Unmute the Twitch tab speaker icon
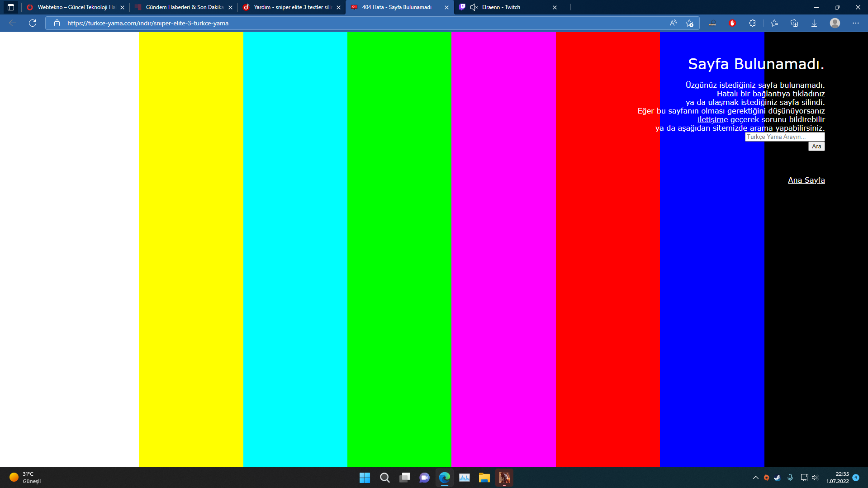Viewport: 868px width, 488px height. click(x=474, y=7)
